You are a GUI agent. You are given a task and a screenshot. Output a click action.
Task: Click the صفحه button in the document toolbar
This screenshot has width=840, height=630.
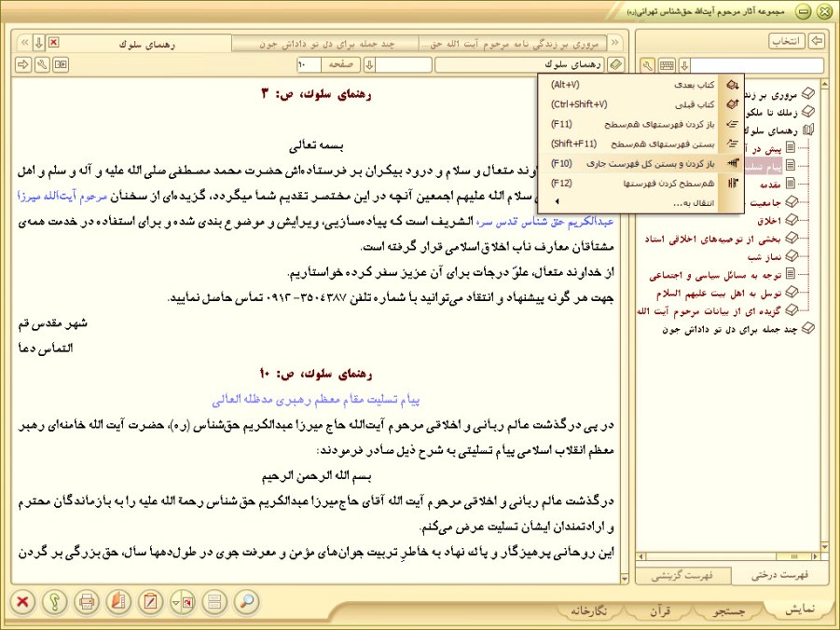(x=340, y=65)
